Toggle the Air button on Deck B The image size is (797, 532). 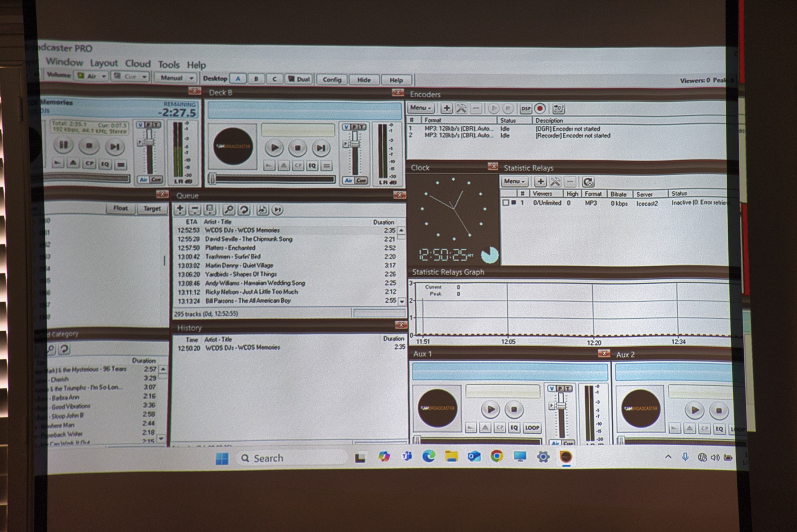click(348, 180)
